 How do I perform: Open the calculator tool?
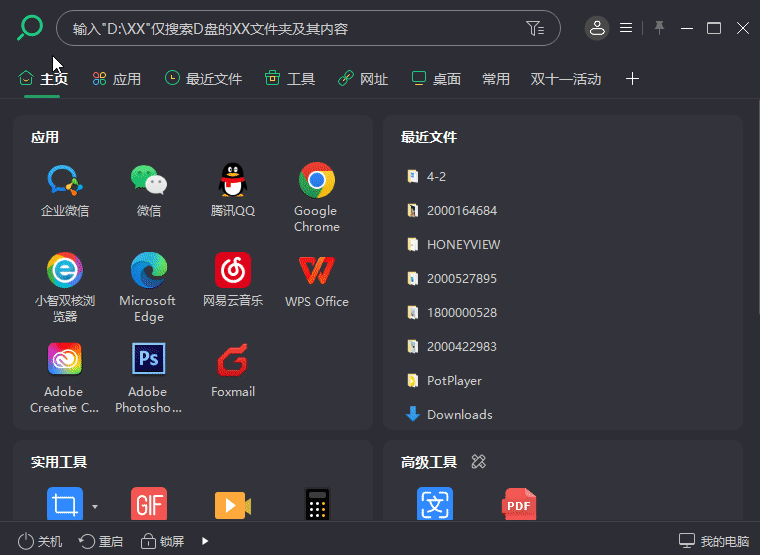[317, 504]
